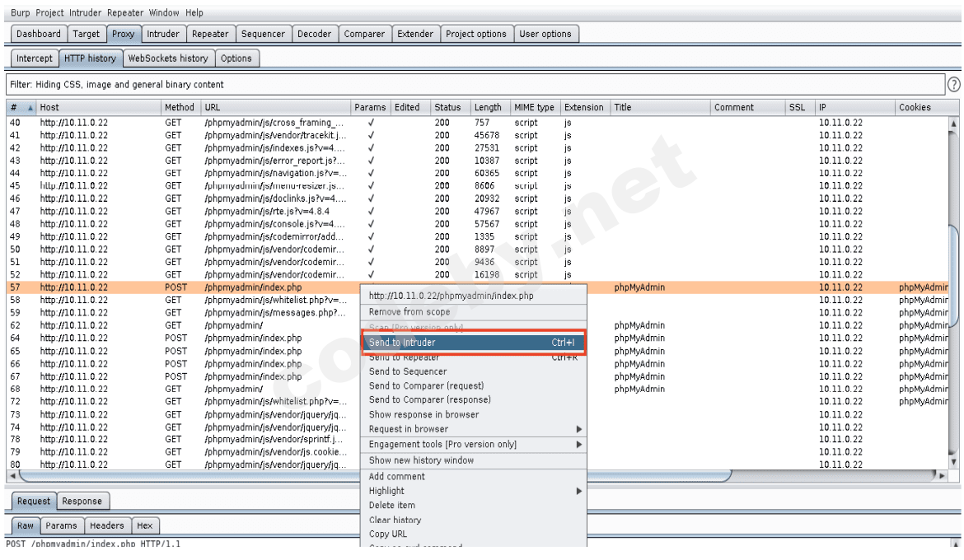Choose Delete item in context menu
The width and height of the screenshot is (964, 560).
[472, 506]
